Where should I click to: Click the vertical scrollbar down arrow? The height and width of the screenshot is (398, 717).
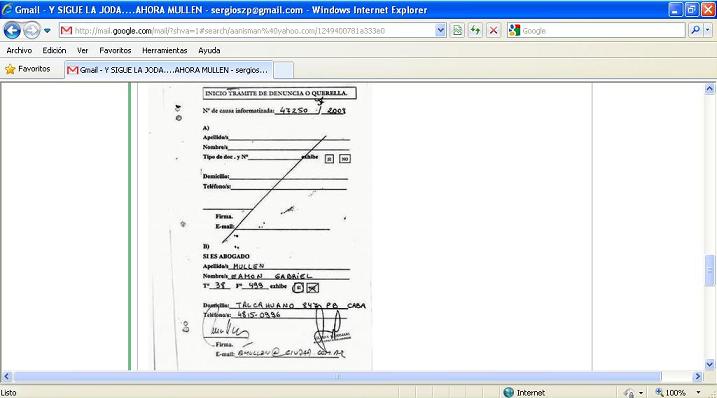pyautogui.click(x=710, y=365)
